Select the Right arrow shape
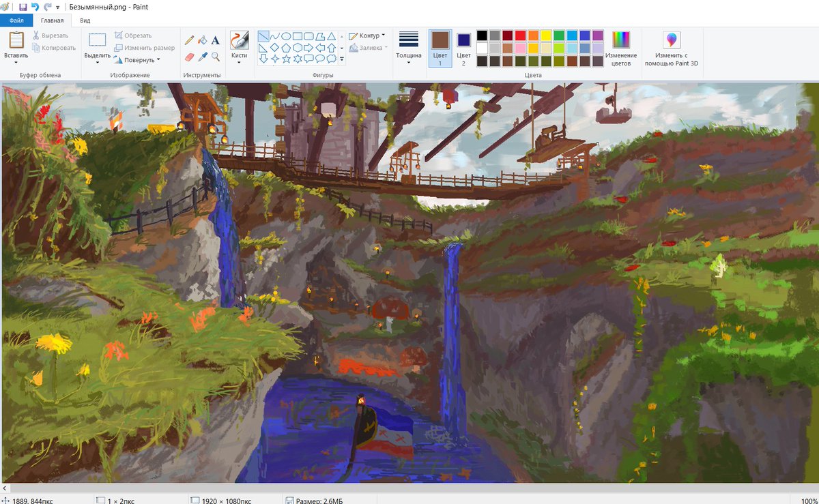The width and height of the screenshot is (819, 504). [x=308, y=48]
